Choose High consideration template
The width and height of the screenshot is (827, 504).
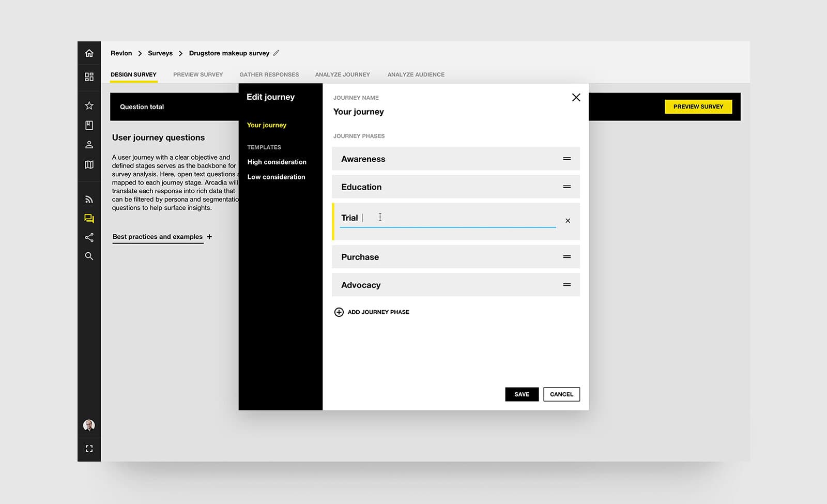[277, 162]
